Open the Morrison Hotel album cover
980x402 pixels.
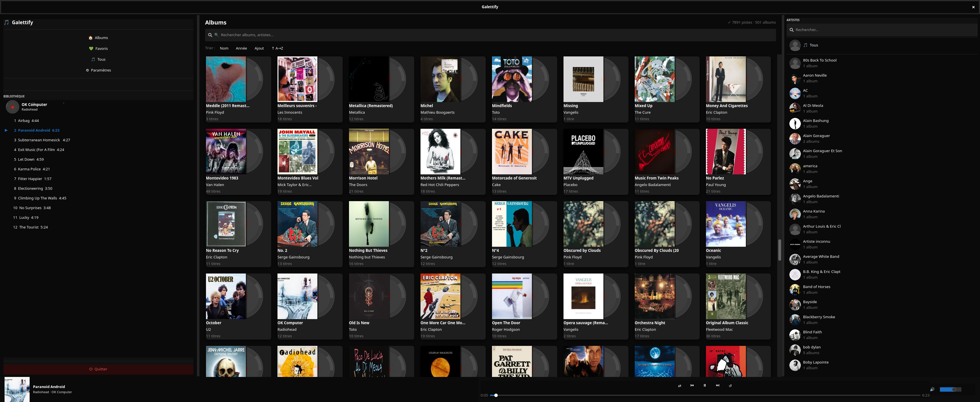(x=369, y=151)
